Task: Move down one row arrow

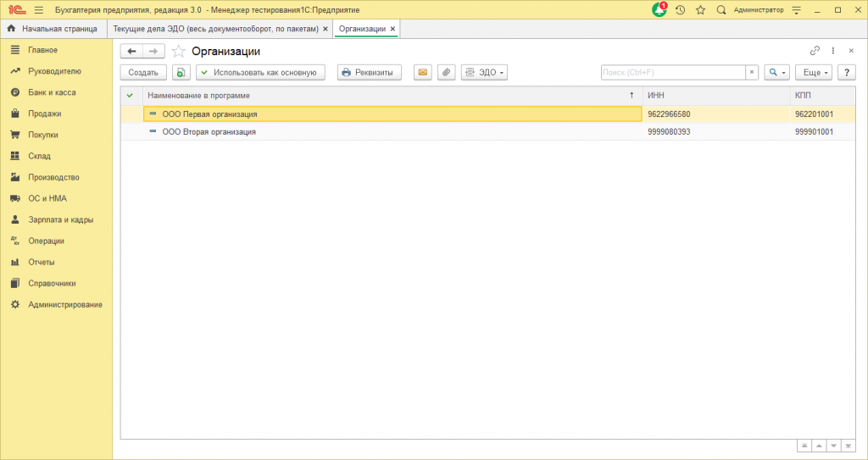Action: [833, 446]
